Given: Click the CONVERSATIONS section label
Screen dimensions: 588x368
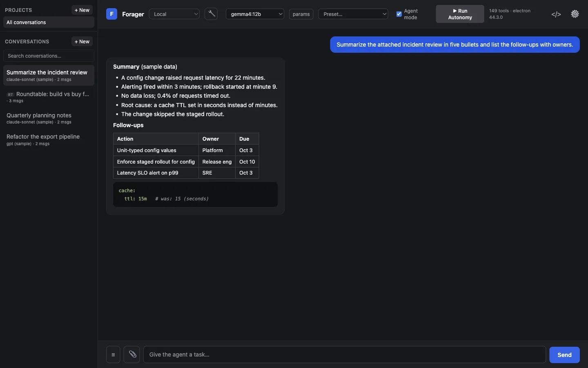Looking at the screenshot, I should [x=27, y=41].
